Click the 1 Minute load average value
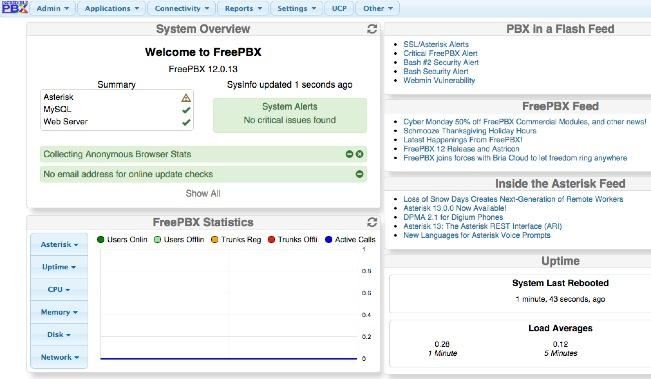 click(x=442, y=344)
